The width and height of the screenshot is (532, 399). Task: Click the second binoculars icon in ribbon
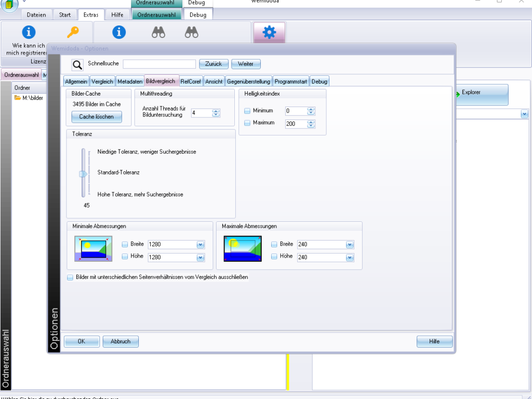click(192, 33)
